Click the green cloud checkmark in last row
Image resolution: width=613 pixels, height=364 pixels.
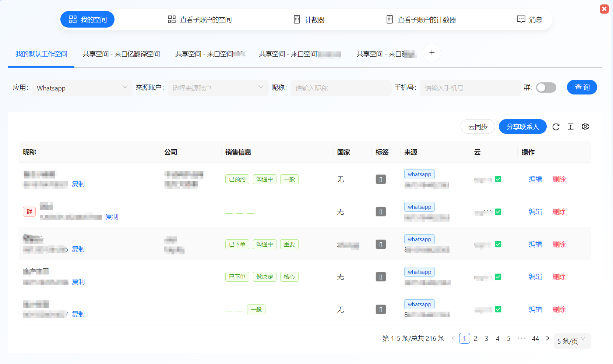click(x=498, y=309)
